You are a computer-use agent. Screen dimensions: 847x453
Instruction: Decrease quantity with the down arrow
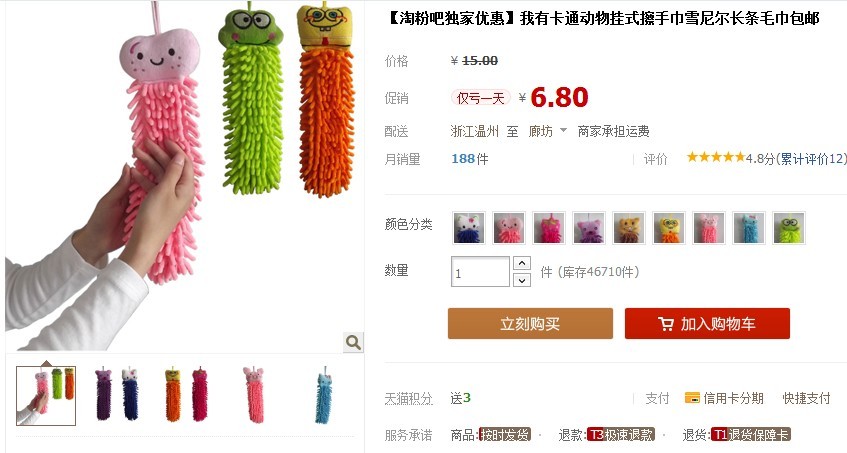(521, 280)
